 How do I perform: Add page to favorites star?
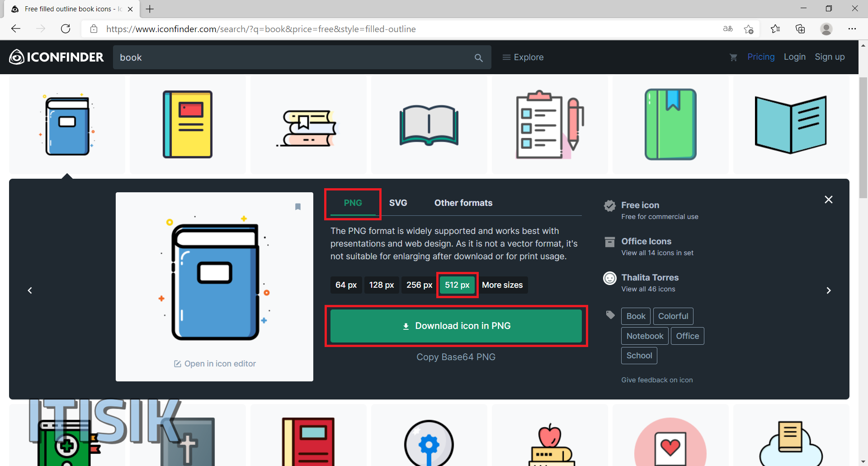pyautogui.click(x=749, y=29)
